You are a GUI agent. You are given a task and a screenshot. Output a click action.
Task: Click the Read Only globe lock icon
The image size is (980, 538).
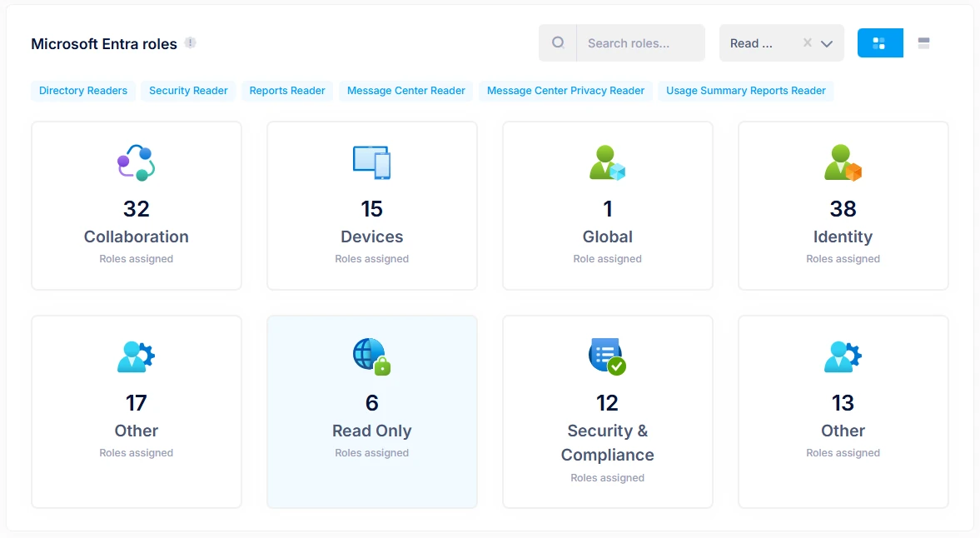point(372,356)
